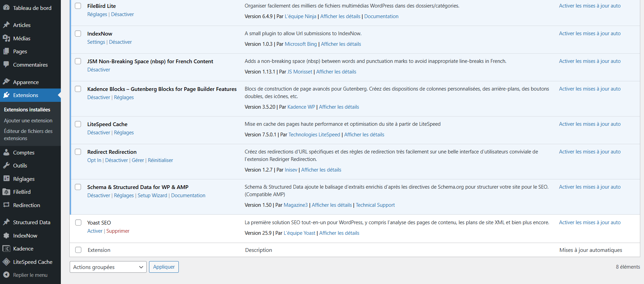Click the Outils wrench icon
The image size is (644, 284).
point(6,165)
